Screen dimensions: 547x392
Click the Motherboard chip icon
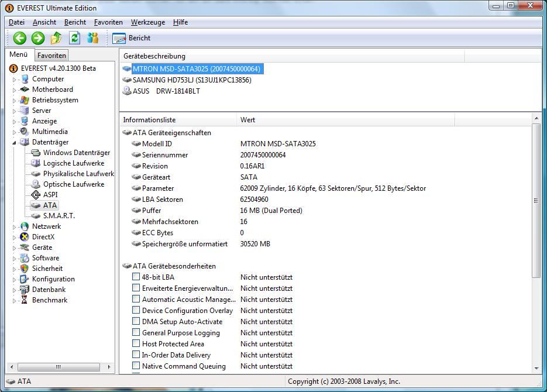click(25, 90)
